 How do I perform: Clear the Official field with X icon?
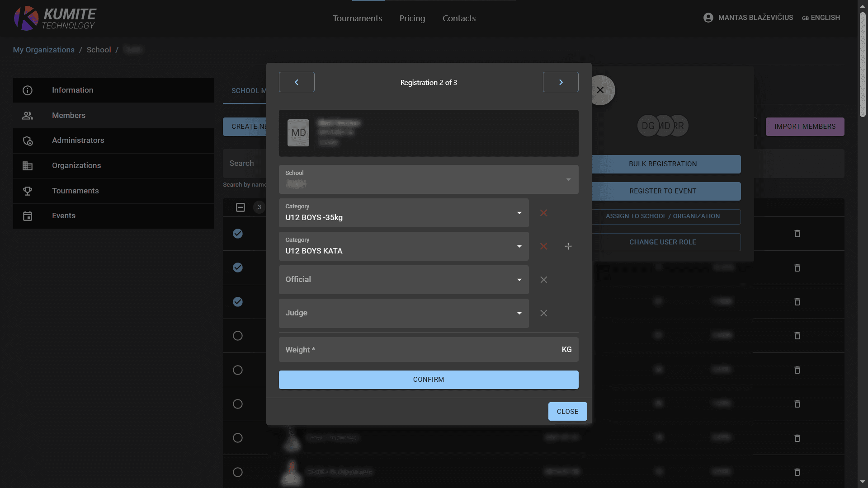[543, 280]
